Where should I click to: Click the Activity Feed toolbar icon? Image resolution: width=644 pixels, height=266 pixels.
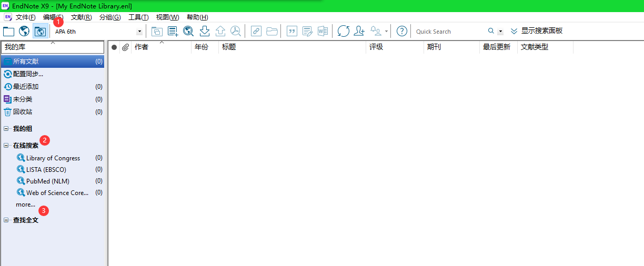tap(376, 31)
